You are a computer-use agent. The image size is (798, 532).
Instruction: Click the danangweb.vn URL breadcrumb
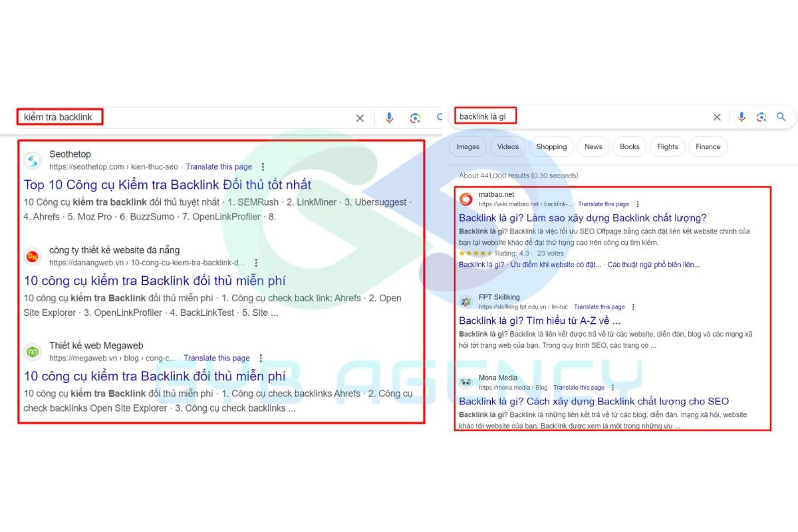[x=147, y=263]
